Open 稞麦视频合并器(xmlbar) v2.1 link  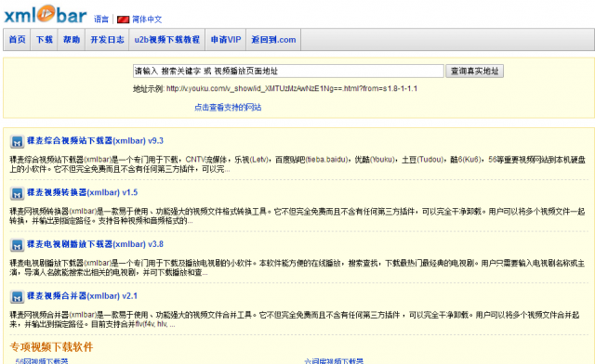pos(82,295)
